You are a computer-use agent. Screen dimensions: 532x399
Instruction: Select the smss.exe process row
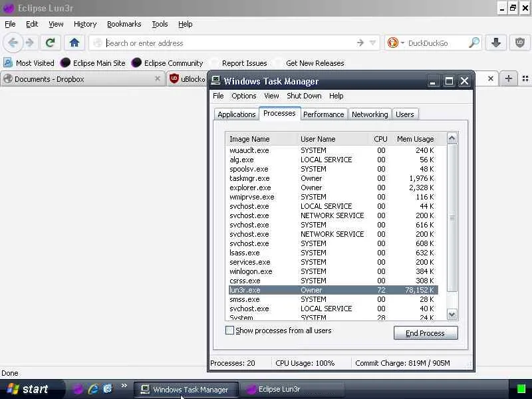(x=333, y=299)
